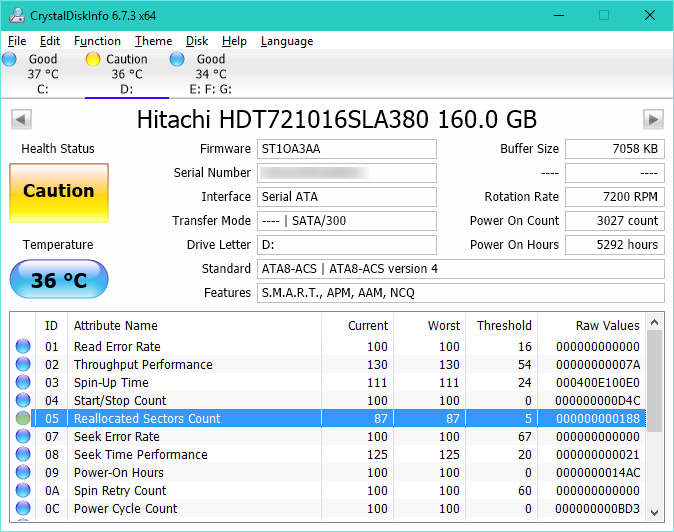The height and width of the screenshot is (532, 674).
Task: Click the Features field S.M.A.R.T., APM, AAM, NCQ
Action: [x=461, y=293]
